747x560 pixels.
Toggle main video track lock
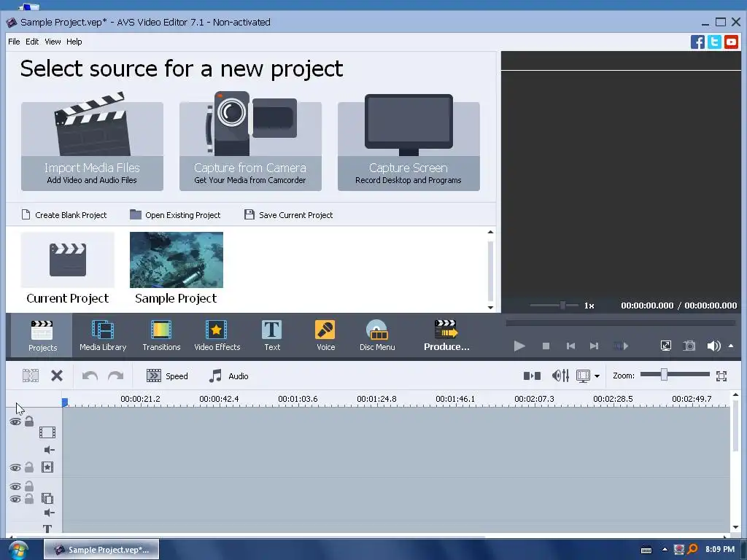(x=29, y=421)
